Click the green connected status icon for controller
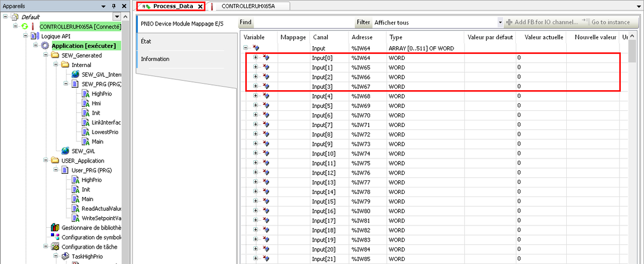This screenshot has height=264, width=644. tap(24, 27)
